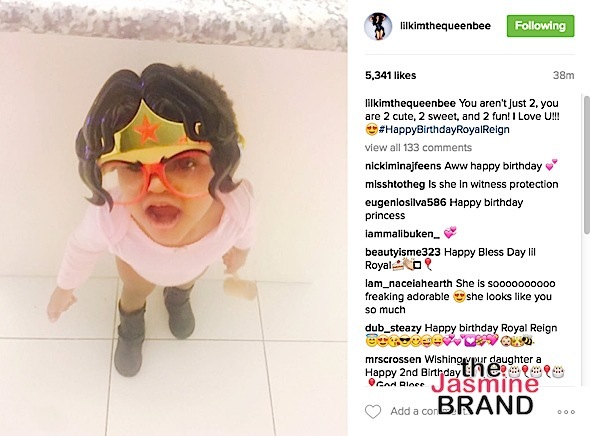
Task: Expand view all 133 comments
Action: (418, 147)
